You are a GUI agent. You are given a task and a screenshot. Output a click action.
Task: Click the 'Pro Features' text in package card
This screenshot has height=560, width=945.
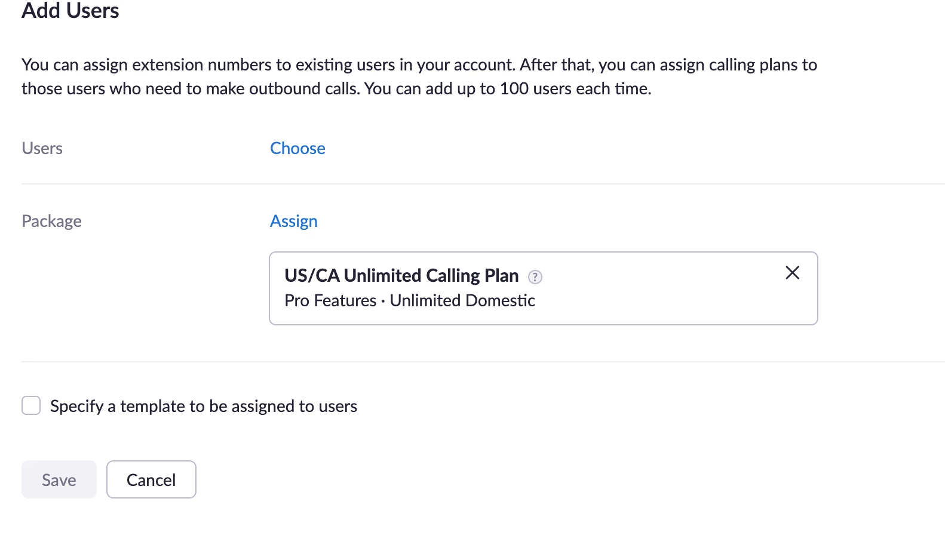(330, 300)
